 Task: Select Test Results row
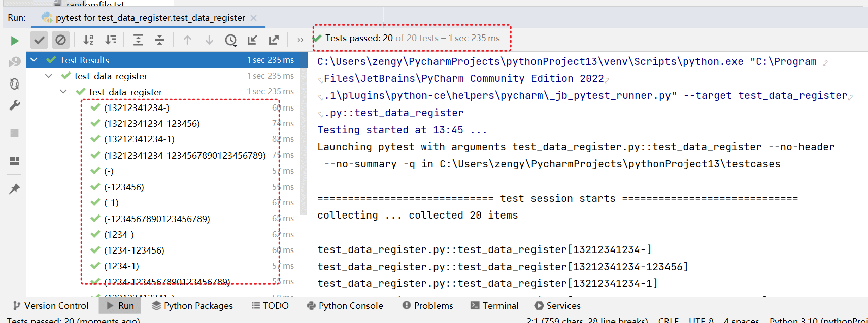click(167, 60)
